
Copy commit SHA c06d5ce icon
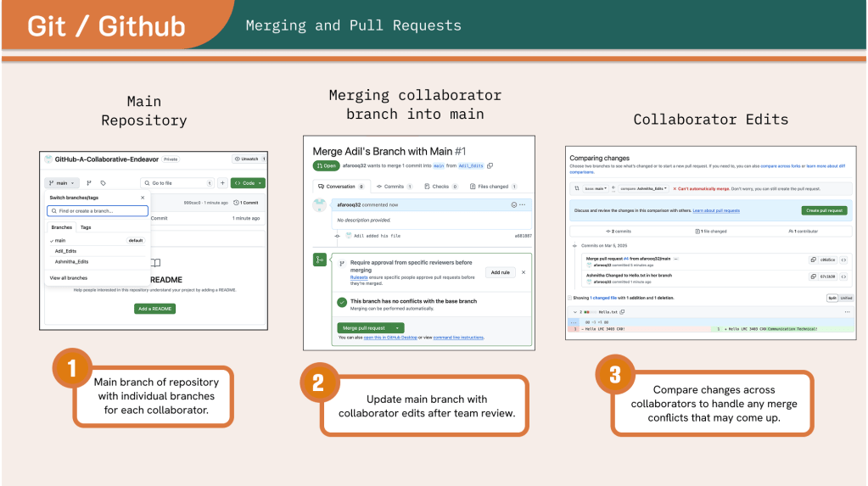[x=813, y=260]
